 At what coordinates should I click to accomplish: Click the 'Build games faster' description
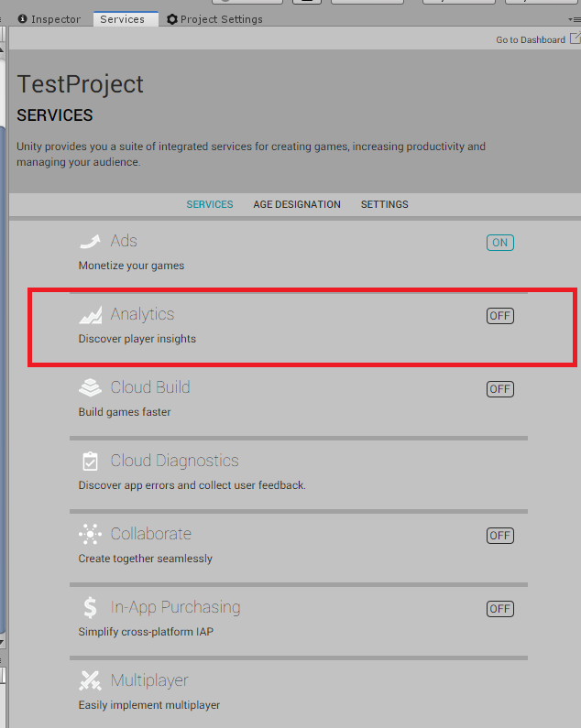pos(125,412)
